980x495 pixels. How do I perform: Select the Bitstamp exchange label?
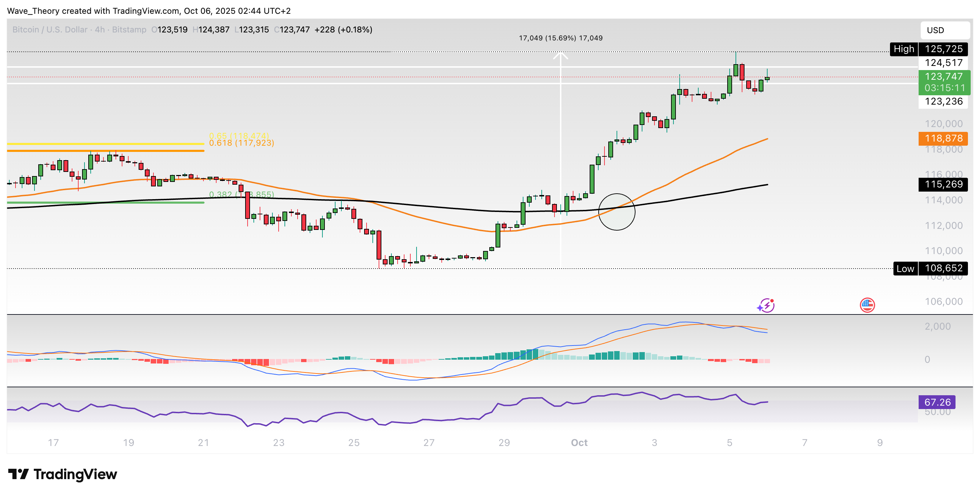tap(129, 29)
